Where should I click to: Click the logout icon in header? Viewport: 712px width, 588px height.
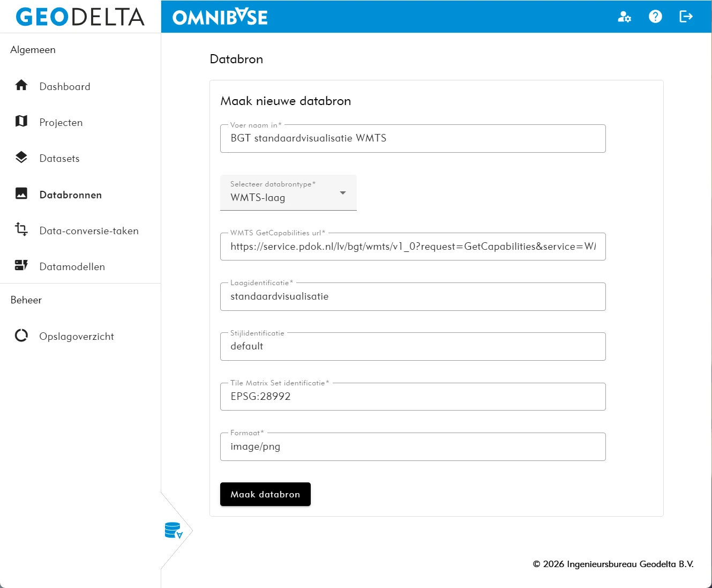(686, 17)
